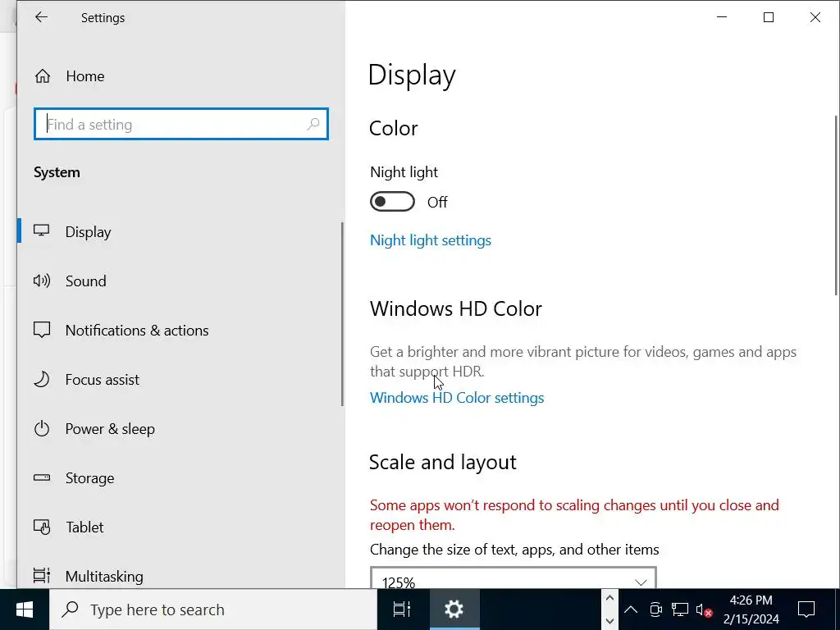Click the speaker icon beside Sound
Image resolution: width=840 pixels, height=630 pixels.
tap(42, 281)
